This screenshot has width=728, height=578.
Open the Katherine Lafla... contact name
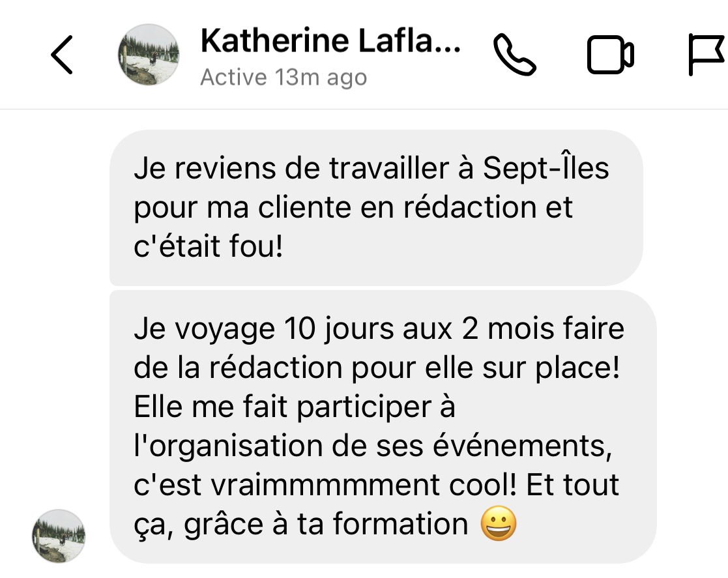point(330,41)
